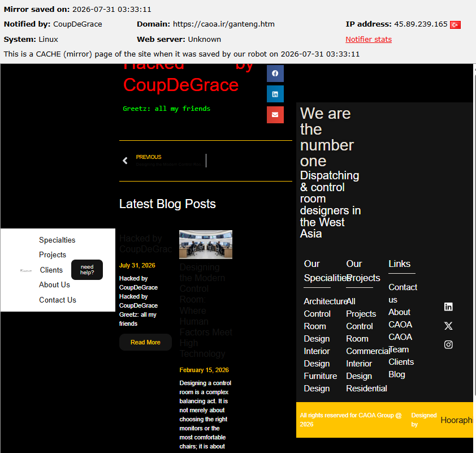The width and height of the screenshot is (476, 453).
Task: Click the PREVIOUS post link
Action: (x=149, y=157)
